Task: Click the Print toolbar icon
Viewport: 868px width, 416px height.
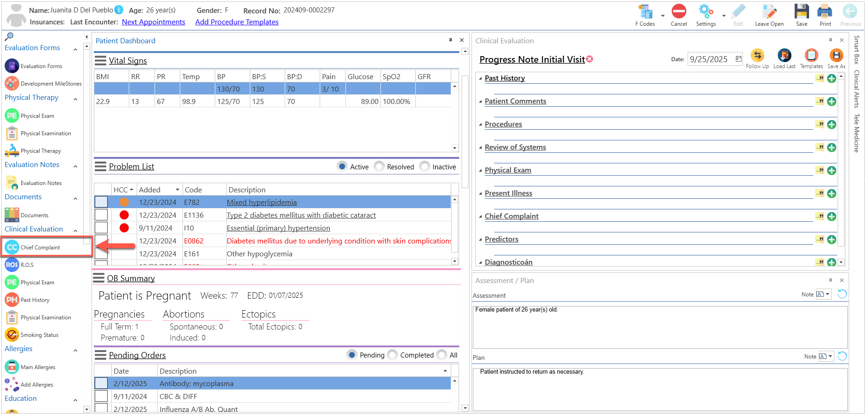Action: (825, 12)
